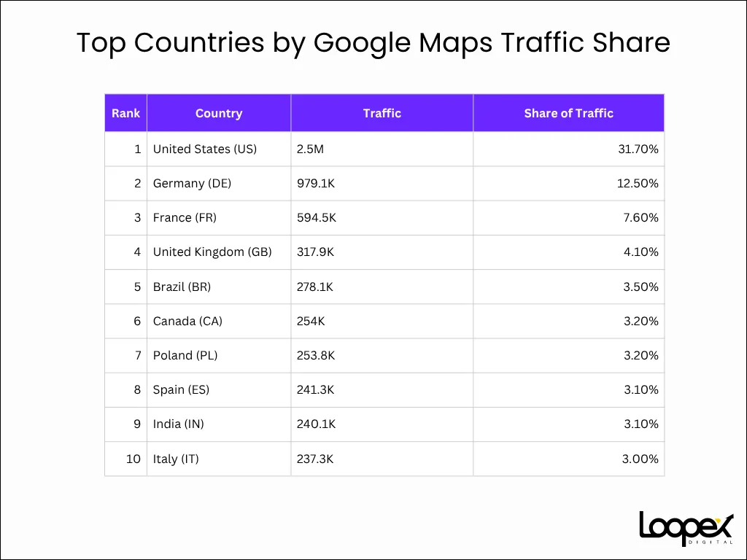Screen dimensions: 747x560
Task: Click the 979.1K traffic value
Action: (316, 183)
